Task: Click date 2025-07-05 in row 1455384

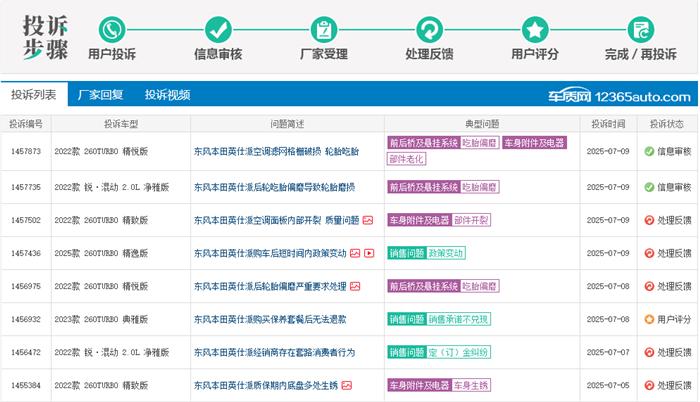Action: pyautogui.click(x=608, y=385)
